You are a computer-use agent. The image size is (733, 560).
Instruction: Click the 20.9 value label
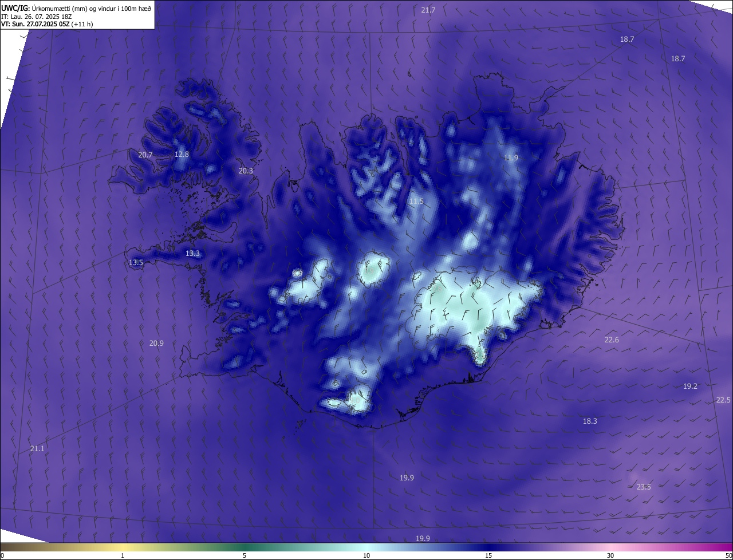(156, 344)
